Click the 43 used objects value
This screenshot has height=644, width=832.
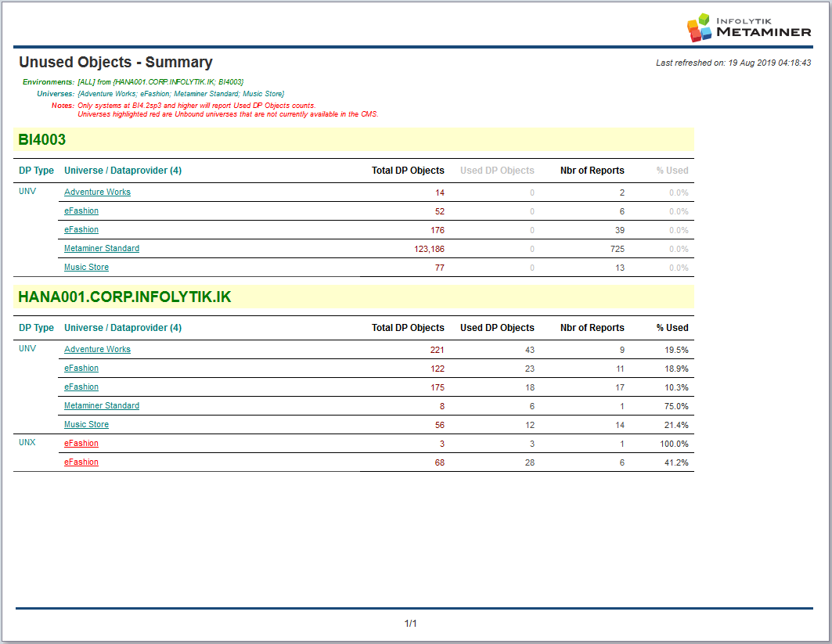click(x=530, y=350)
